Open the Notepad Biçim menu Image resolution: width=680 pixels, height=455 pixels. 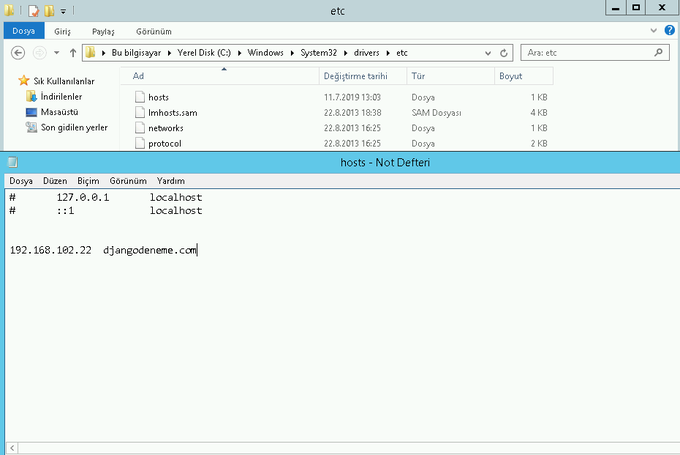point(88,181)
